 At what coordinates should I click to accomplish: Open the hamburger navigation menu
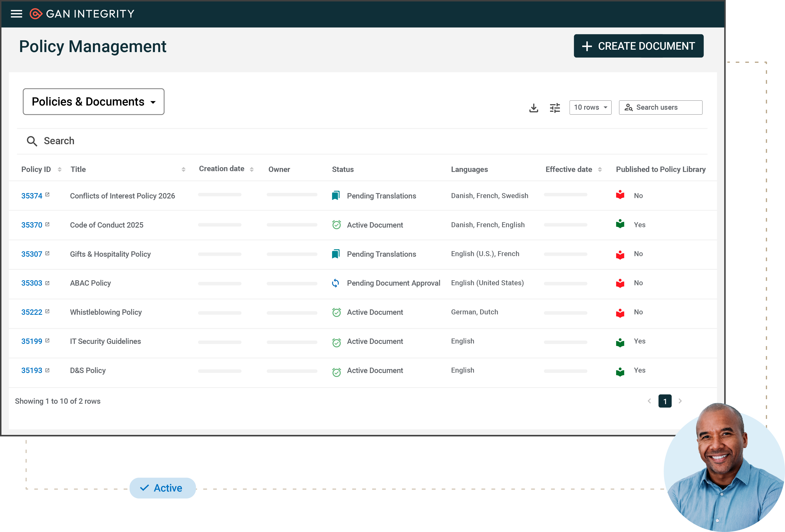coord(16,14)
